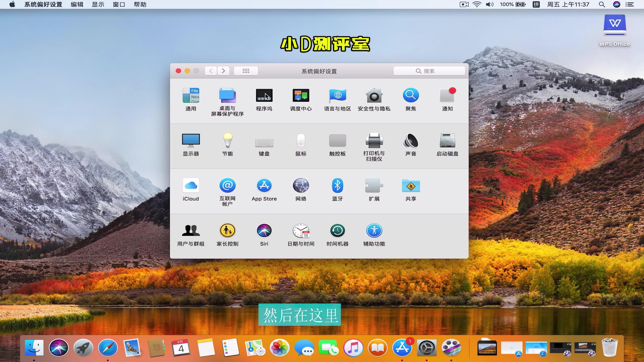The width and height of the screenshot is (644, 362).
Task: Open the 调度中心 Mission Control pane
Action: click(301, 96)
